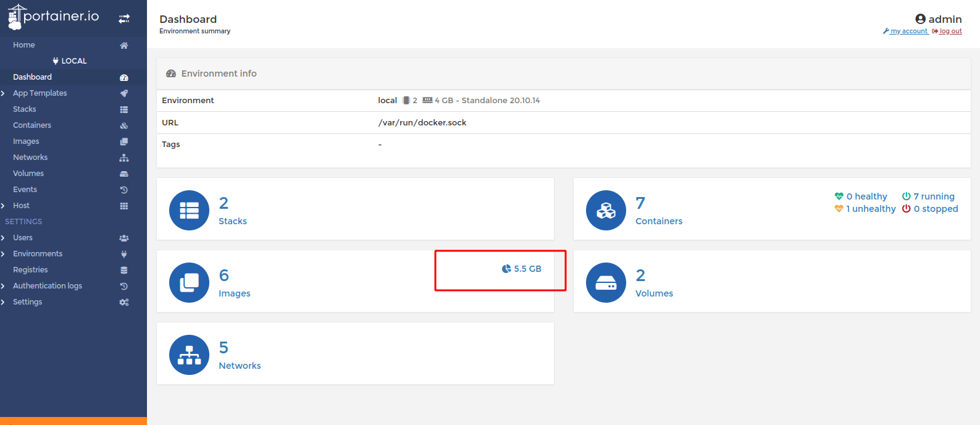Screen dimensions: 980x425
Task: Click the Stacks list icon in sidebar
Action: pyautogui.click(x=124, y=109)
